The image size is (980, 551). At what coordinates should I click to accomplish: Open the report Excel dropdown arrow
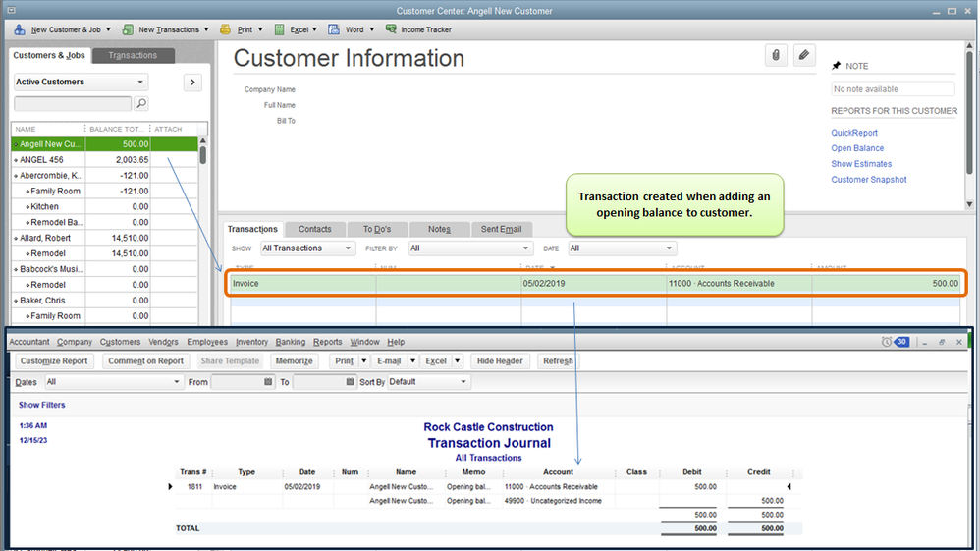[458, 360]
